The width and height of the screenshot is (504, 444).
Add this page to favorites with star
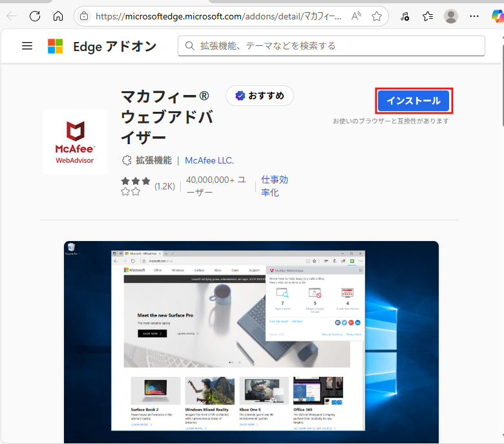coord(377,16)
